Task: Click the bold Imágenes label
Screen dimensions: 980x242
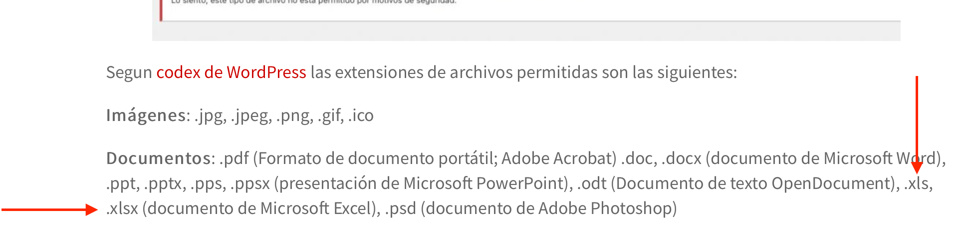Action: [146, 115]
